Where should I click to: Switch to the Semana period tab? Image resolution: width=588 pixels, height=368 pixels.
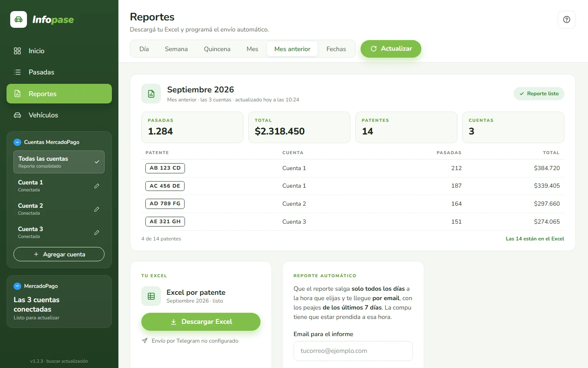pos(176,49)
